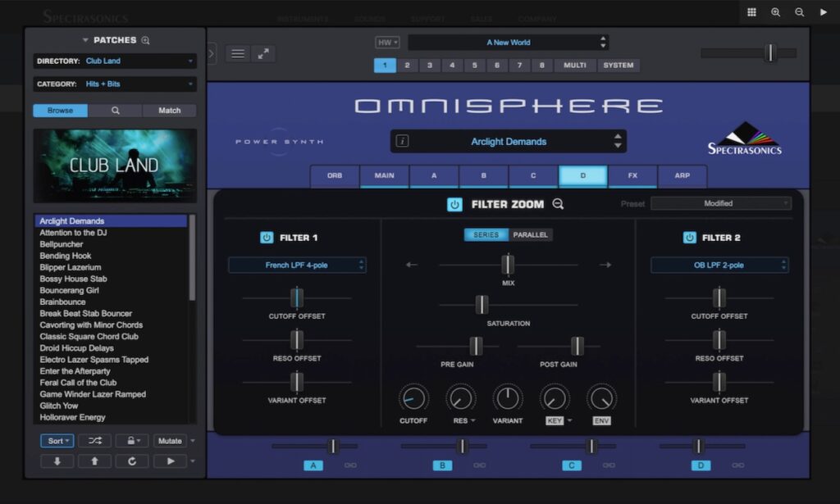Open the Category Hits + Bits dropdown
Image resolution: width=840 pixels, height=504 pixels.
pos(116,84)
